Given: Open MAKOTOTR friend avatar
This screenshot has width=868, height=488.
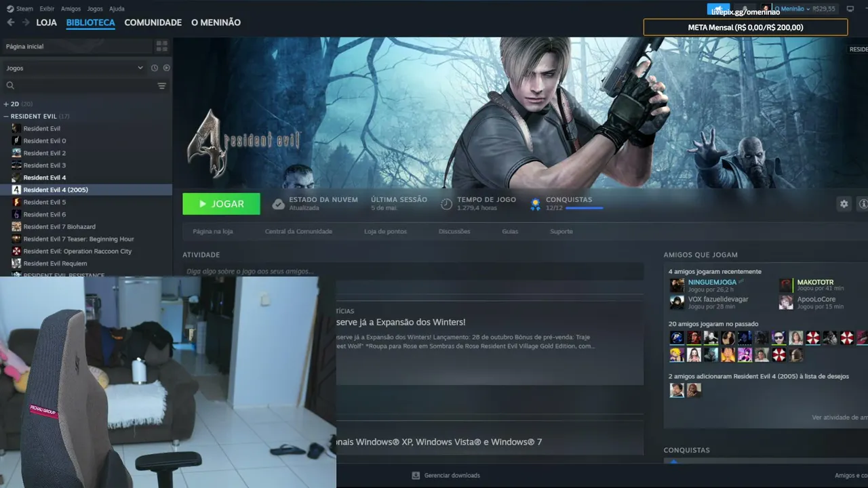Looking at the screenshot, I should [786, 285].
